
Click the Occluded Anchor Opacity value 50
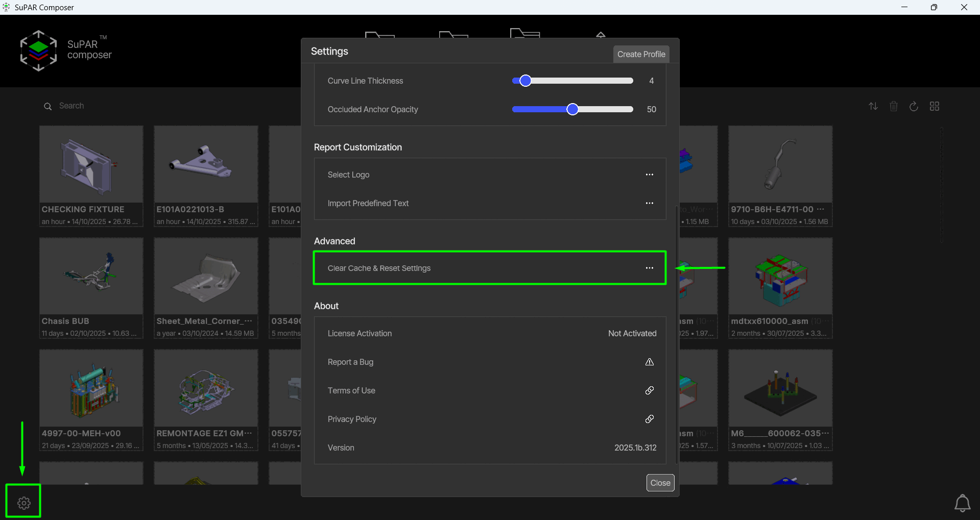click(651, 109)
